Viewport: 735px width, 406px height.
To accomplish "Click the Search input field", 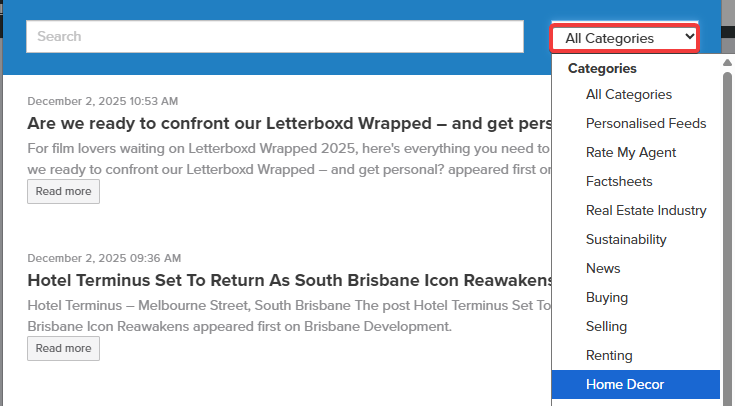I will pos(275,36).
